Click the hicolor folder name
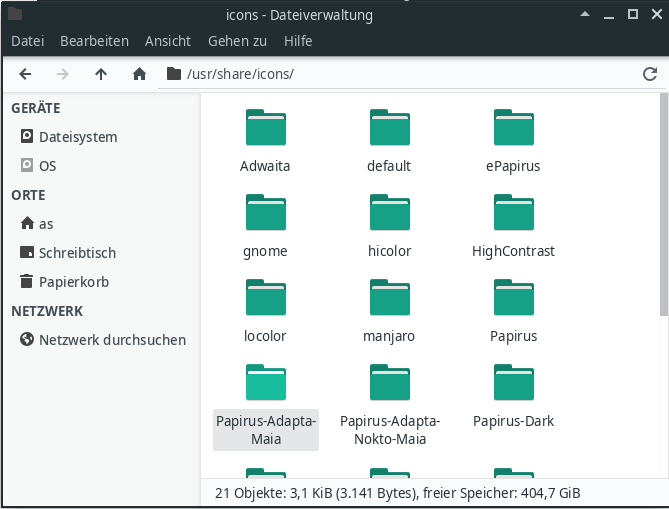The width and height of the screenshot is (669, 509). point(389,251)
